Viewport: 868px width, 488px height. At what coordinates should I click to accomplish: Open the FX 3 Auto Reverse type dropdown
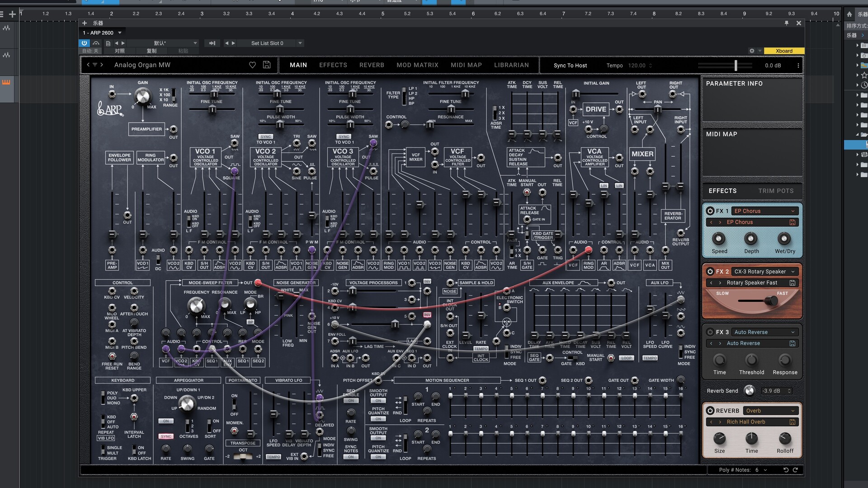pyautogui.click(x=765, y=332)
